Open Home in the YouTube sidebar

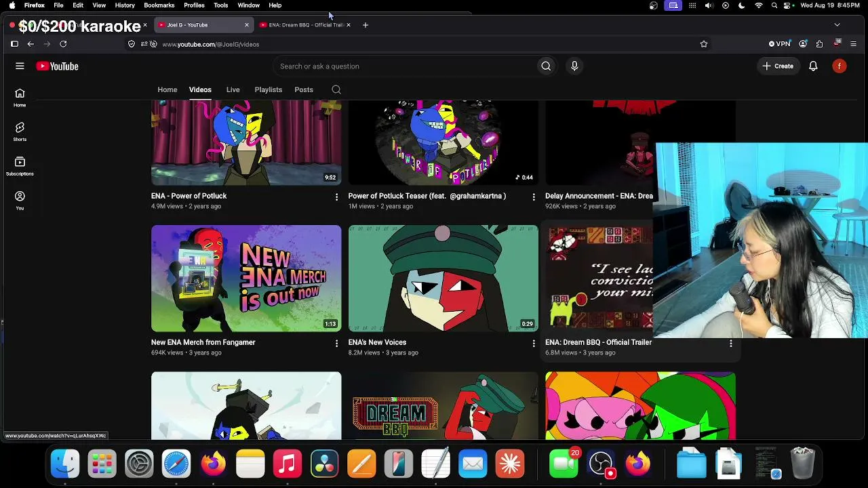pos(20,97)
